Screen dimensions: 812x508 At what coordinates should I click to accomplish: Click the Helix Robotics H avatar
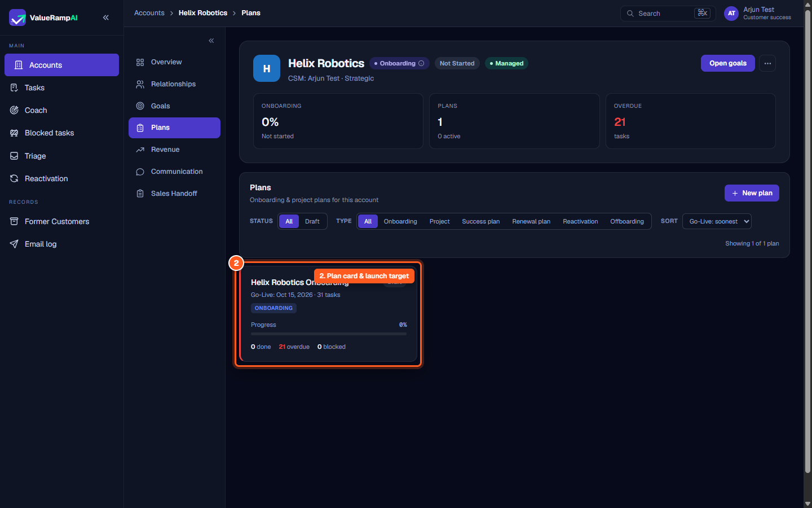click(x=267, y=68)
